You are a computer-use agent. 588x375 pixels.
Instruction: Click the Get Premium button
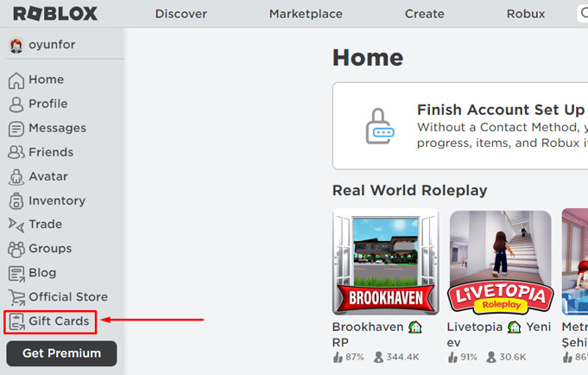pos(61,353)
